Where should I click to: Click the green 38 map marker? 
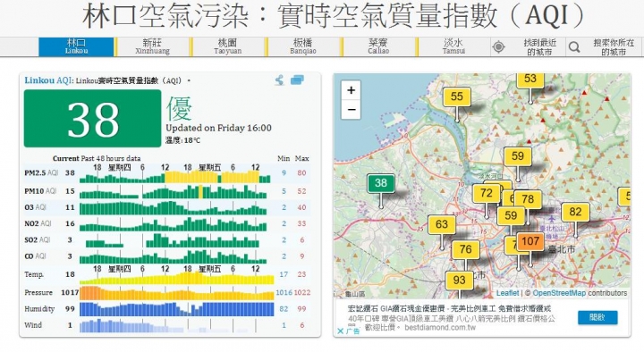(x=381, y=183)
